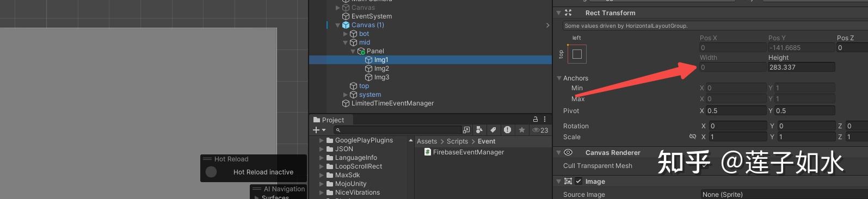This screenshot has width=868, height=199.
Task: Click the GooglePlayPlugins folder icon
Action: coord(330,140)
